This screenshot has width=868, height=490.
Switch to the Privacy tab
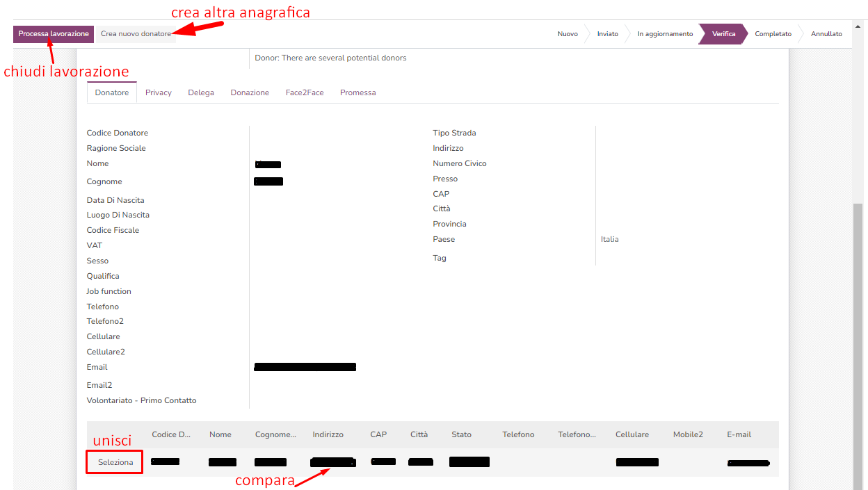point(159,92)
